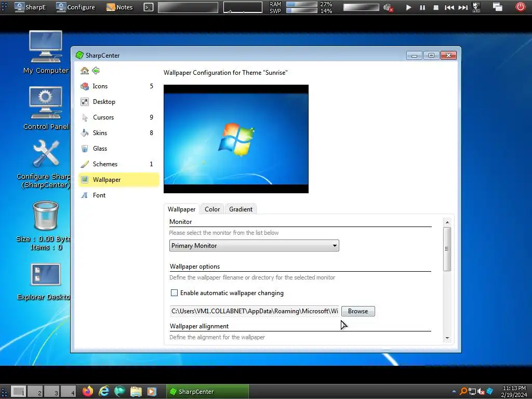Maximize the SharpCenter window
The width and height of the screenshot is (532, 399).
coord(431,56)
